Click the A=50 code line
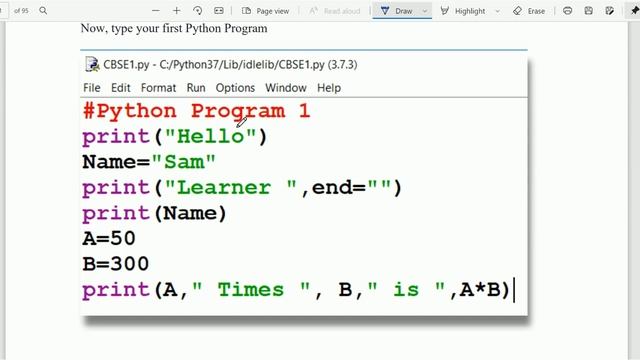This screenshot has height=360, width=640. pyautogui.click(x=109, y=239)
